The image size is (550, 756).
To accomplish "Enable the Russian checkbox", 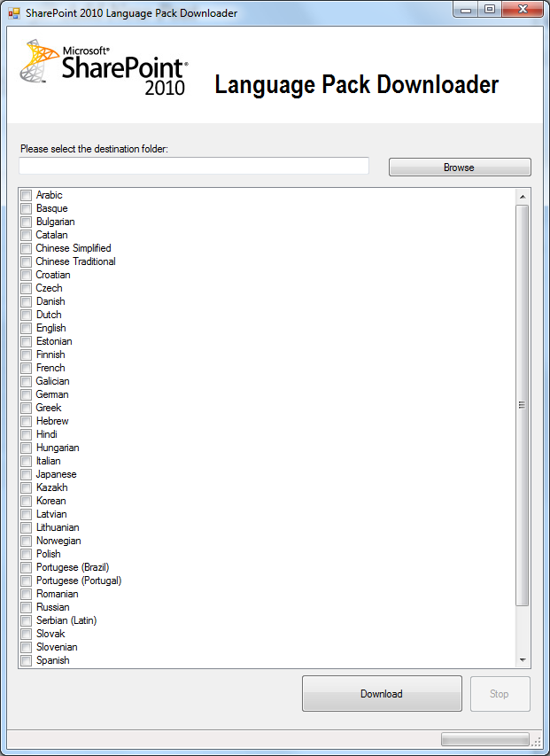I will pyautogui.click(x=27, y=607).
